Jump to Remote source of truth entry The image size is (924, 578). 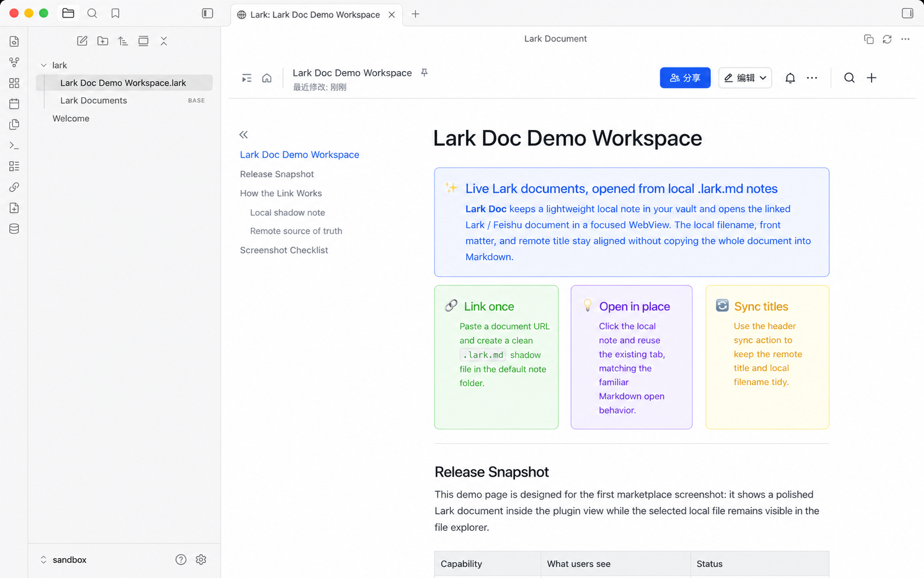tap(296, 231)
